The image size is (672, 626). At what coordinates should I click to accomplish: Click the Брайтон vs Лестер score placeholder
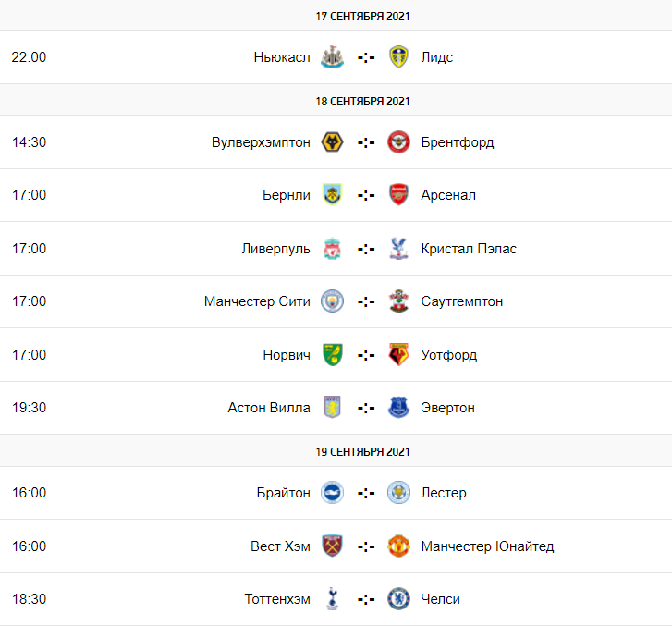[366, 493]
